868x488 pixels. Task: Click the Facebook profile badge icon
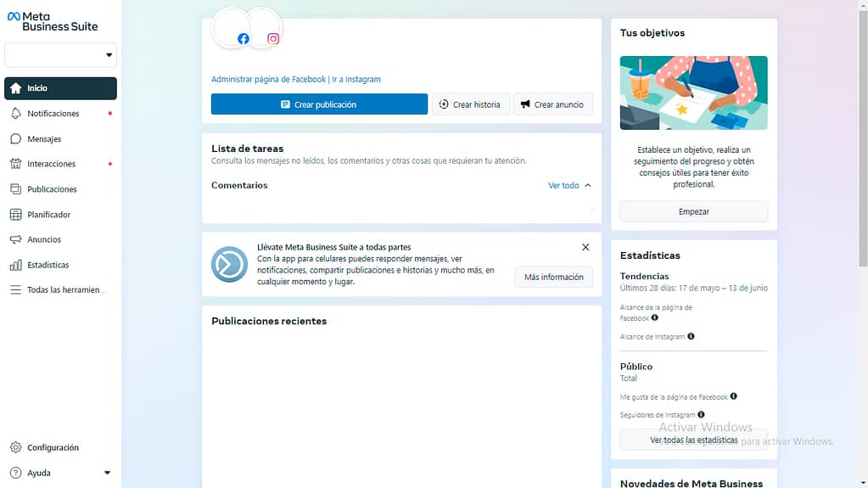[243, 39]
